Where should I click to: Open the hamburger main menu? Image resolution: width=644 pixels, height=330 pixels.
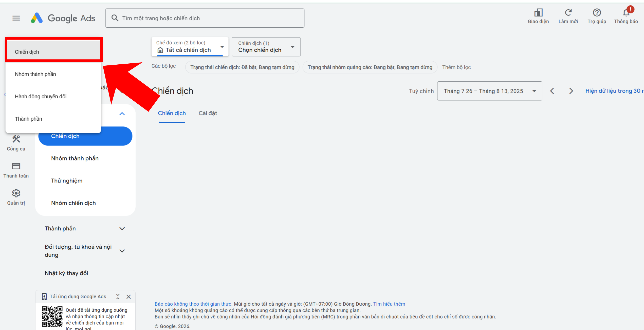(16, 18)
